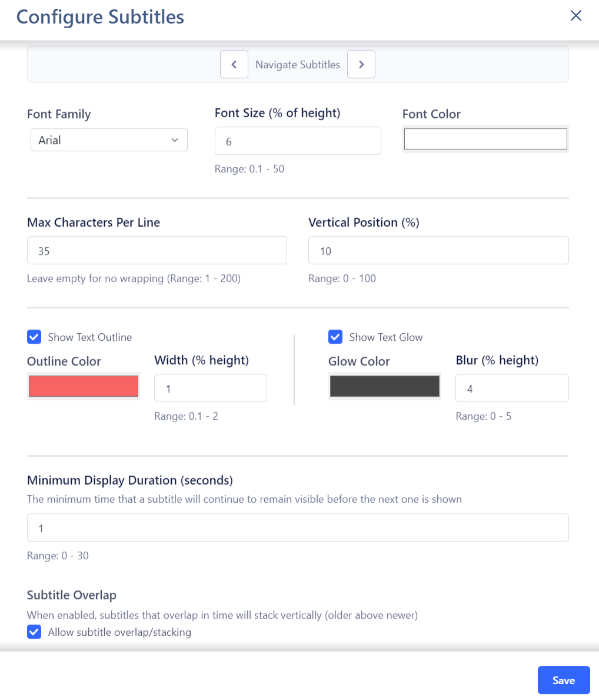
Task: Click the Font Size input field
Action: pyautogui.click(x=298, y=141)
